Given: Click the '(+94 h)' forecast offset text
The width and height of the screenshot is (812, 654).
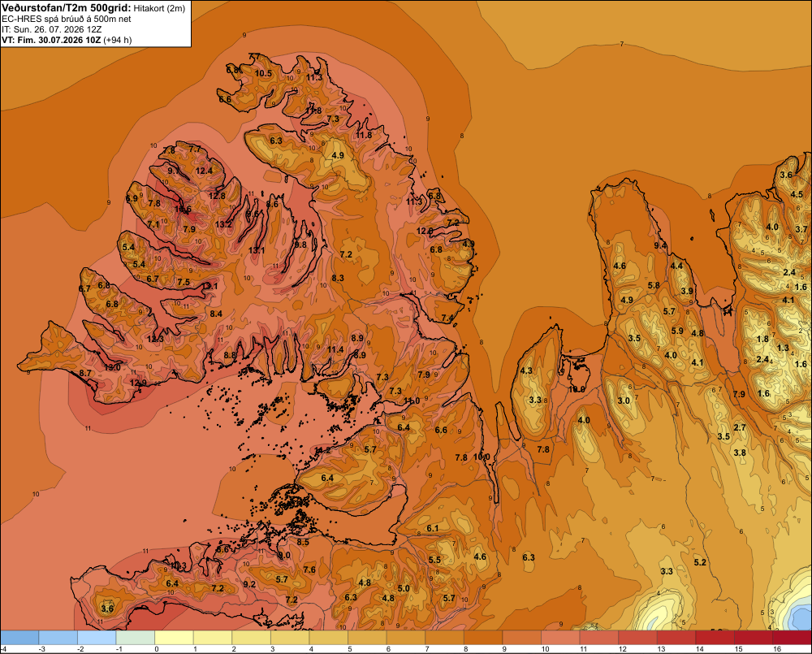Looking at the screenshot, I should (118, 40).
